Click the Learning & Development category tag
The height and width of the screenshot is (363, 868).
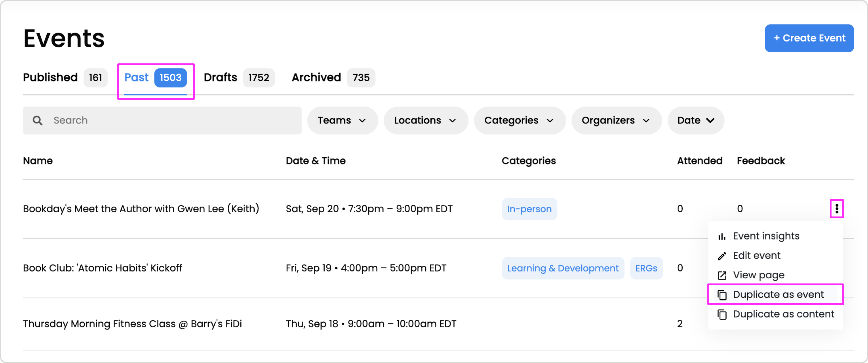tap(563, 268)
